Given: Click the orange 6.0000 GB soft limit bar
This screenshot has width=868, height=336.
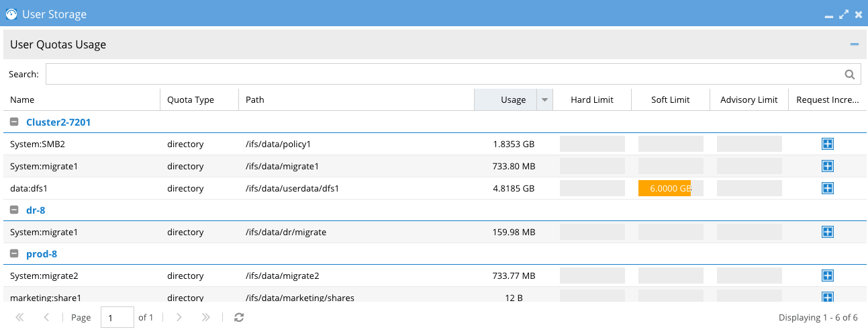Looking at the screenshot, I should click(x=665, y=188).
